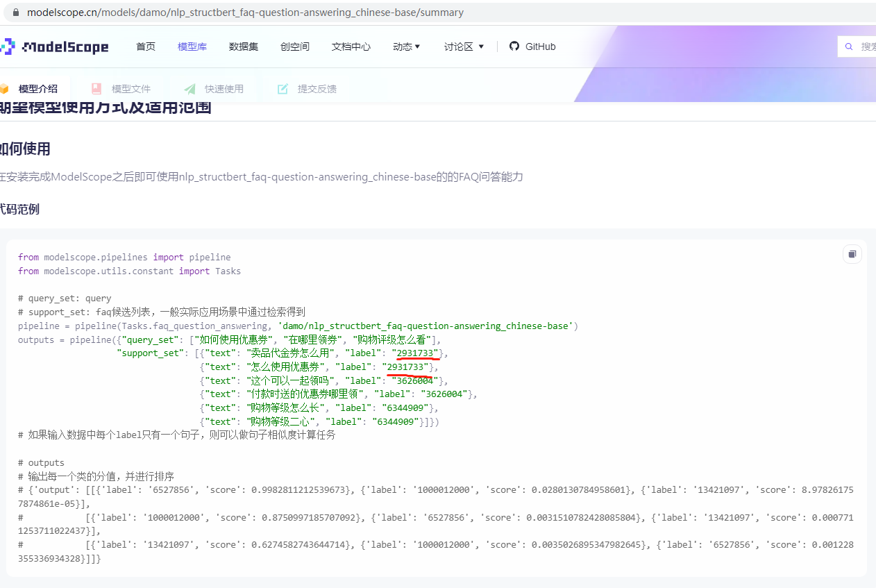Viewport: 876px width, 588px height.
Task: Click the "这个可以一起领吗" text value
Action: [290, 380]
